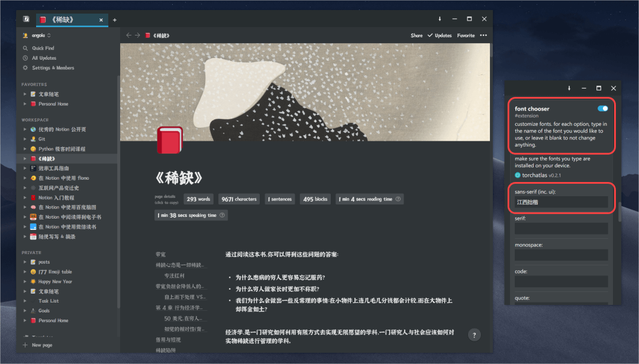Click the emoji icon of 177 Emoji table
The image size is (639, 364).
[x=33, y=272]
